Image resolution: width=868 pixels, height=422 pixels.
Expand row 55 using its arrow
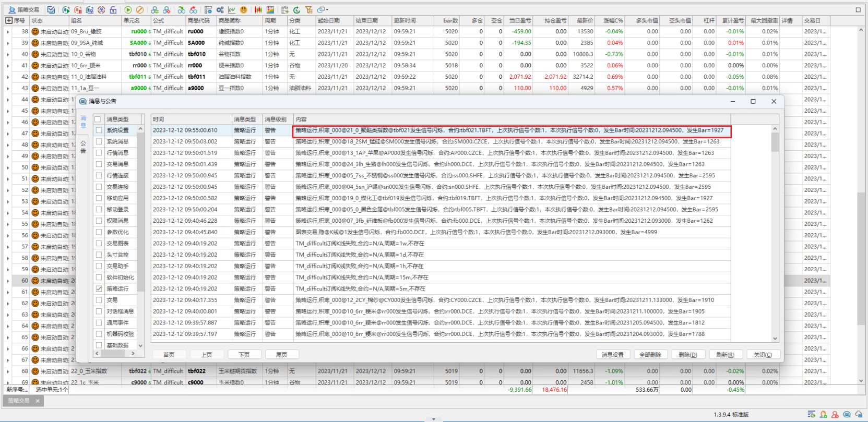pyautogui.click(x=8, y=224)
